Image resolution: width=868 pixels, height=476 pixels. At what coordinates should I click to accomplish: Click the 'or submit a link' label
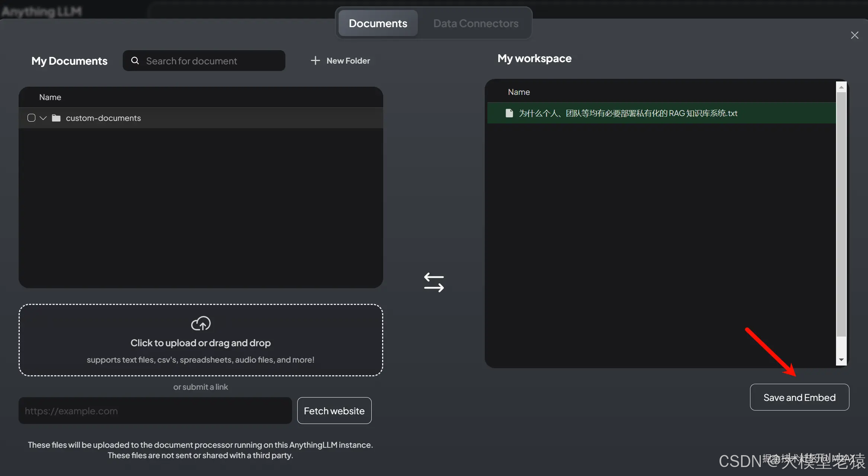click(x=201, y=387)
